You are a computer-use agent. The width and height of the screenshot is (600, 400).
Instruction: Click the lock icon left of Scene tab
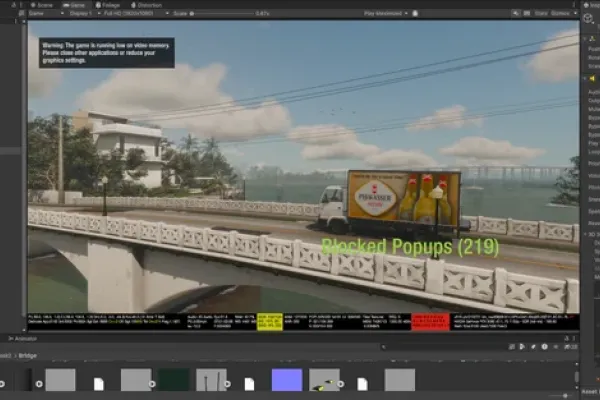pyautogui.click(x=14, y=5)
